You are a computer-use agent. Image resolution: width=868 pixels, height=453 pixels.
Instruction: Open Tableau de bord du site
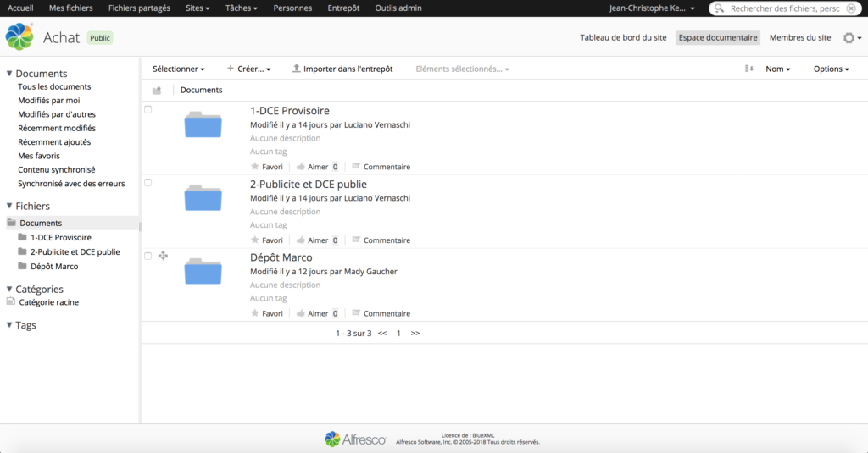pos(623,37)
